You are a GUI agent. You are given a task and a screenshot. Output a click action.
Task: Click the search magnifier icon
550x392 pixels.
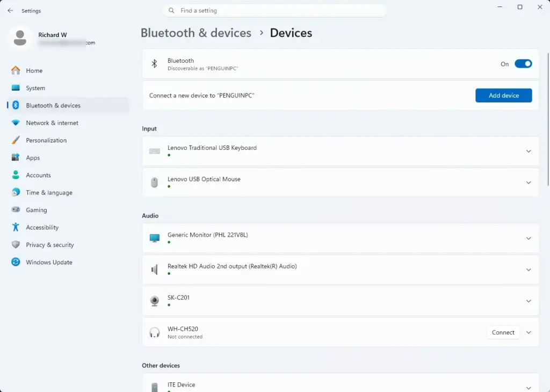coord(171,11)
